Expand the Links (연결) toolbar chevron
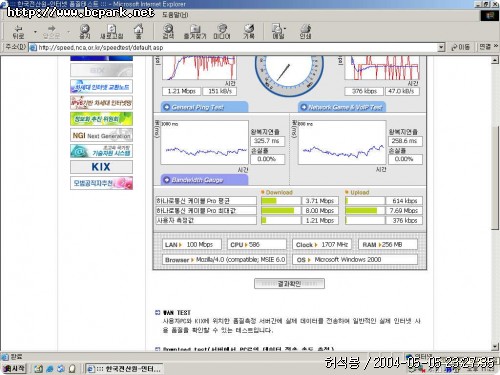Image resolution: width=500 pixels, height=375 pixels. pyautogui.click(x=496, y=46)
